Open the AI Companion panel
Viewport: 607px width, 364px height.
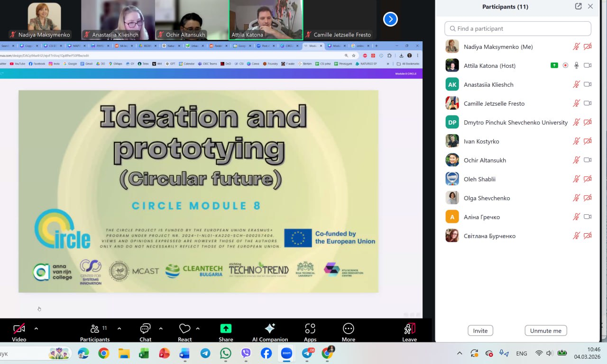270,329
